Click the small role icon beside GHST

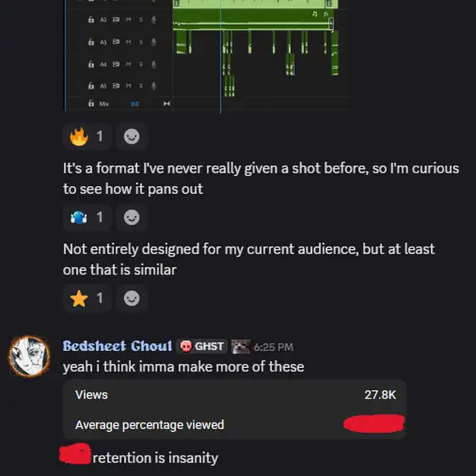pos(241,347)
